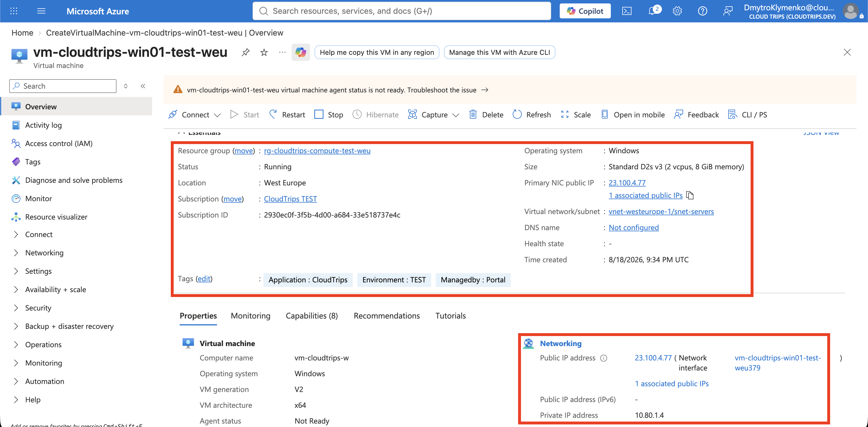Open the notifications bell
The height and width of the screenshot is (427, 868).
tap(653, 11)
